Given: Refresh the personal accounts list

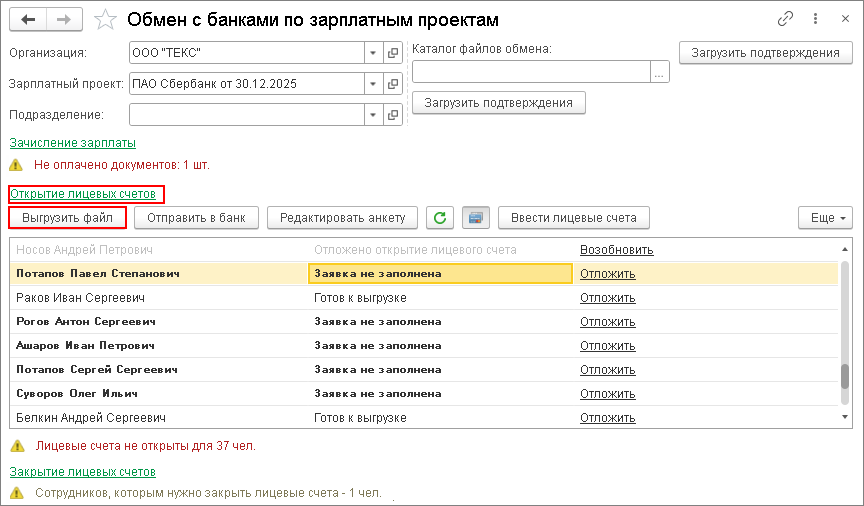Looking at the screenshot, I should click(439, 217).
